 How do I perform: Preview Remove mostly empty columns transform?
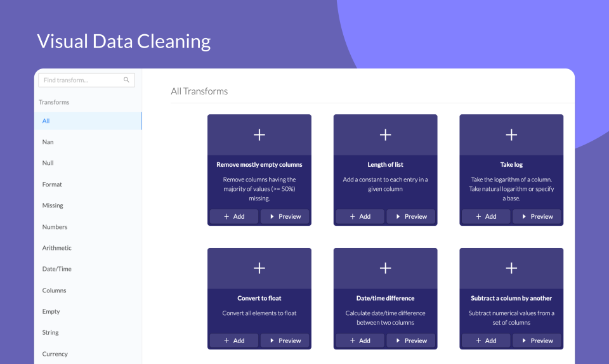pyautogui.click(x=285, y=216)
